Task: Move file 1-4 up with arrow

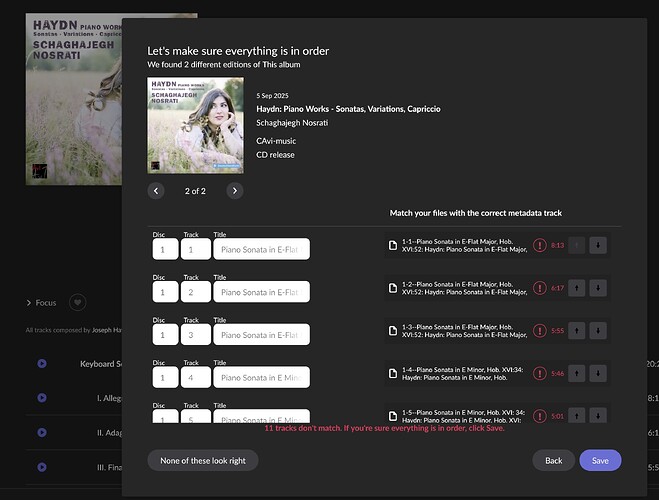Action: coord(577,374)
